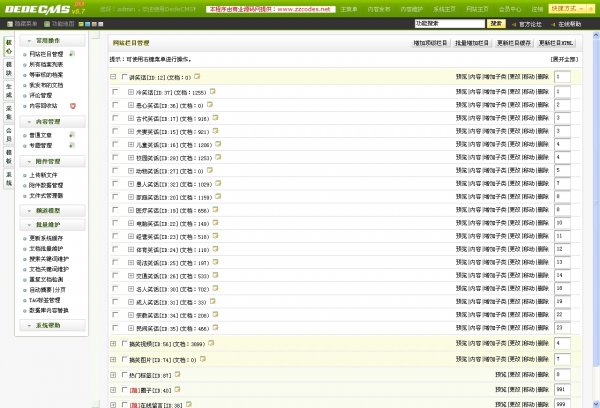Tick the checkbox for ID:35 category

[x=115, y=327]
